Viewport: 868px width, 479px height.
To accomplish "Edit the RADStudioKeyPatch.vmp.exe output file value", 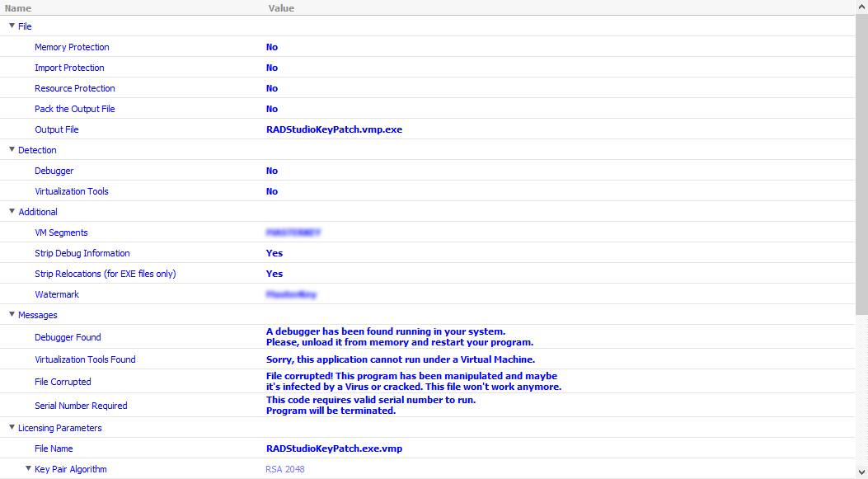I will pyautogui.click(x=335, y=129).
